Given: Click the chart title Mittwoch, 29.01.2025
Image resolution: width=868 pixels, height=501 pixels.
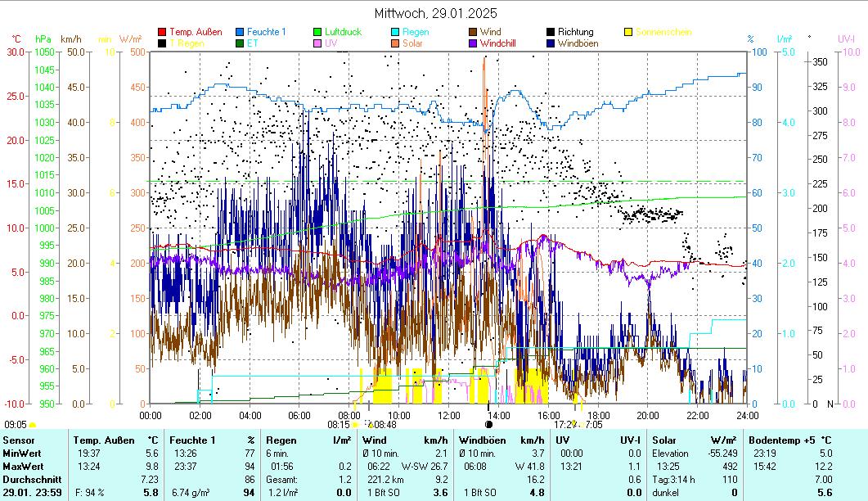Looking at the screenshot, I should 435,13.
